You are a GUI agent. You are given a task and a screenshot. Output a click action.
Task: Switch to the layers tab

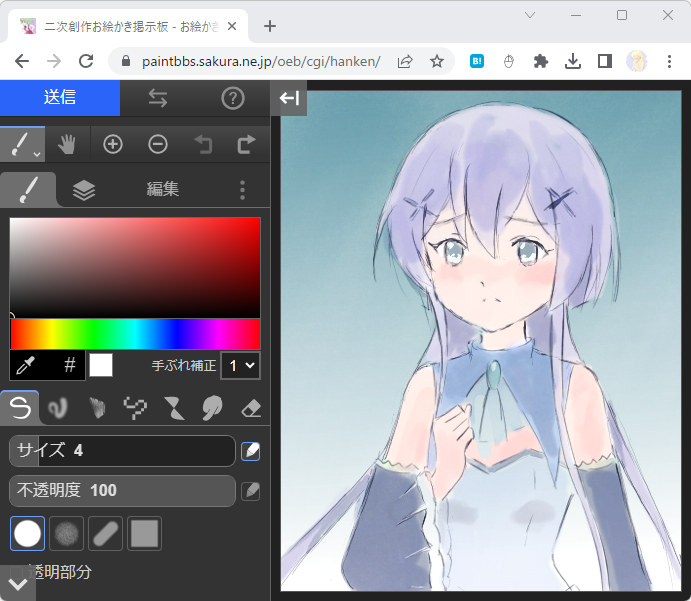pyautogui.click(x=84, y=190)
